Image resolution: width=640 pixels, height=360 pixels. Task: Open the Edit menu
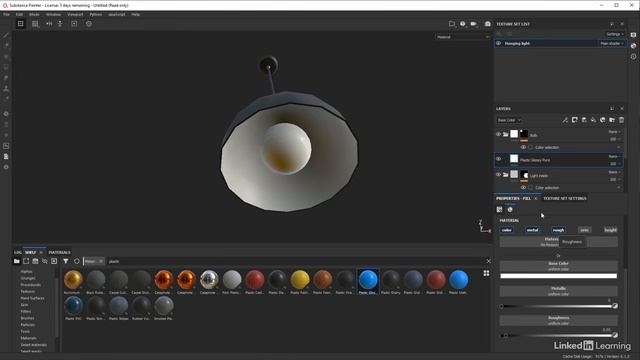click(19, 14)
